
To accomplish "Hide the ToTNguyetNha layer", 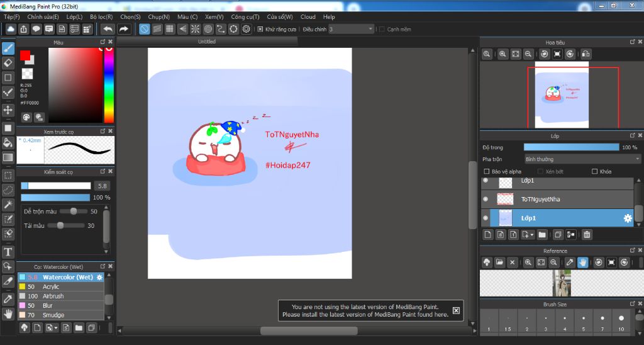I will click(486, 199).
